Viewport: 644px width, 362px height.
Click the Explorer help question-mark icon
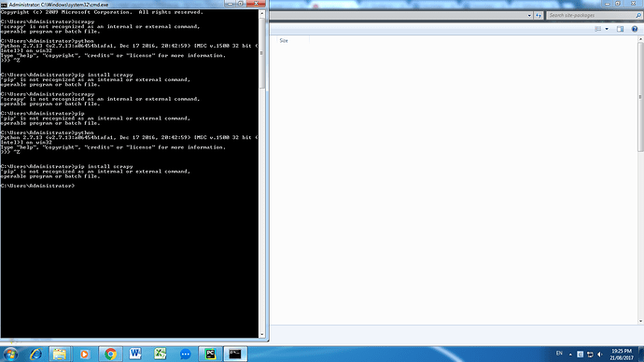pyautogui.click(x=635, y=29)
